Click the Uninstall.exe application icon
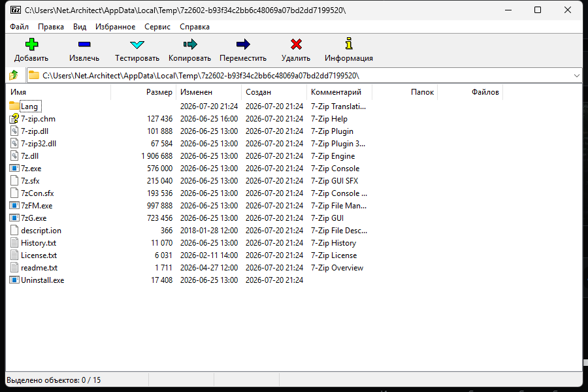 click(x=14, y=280)
